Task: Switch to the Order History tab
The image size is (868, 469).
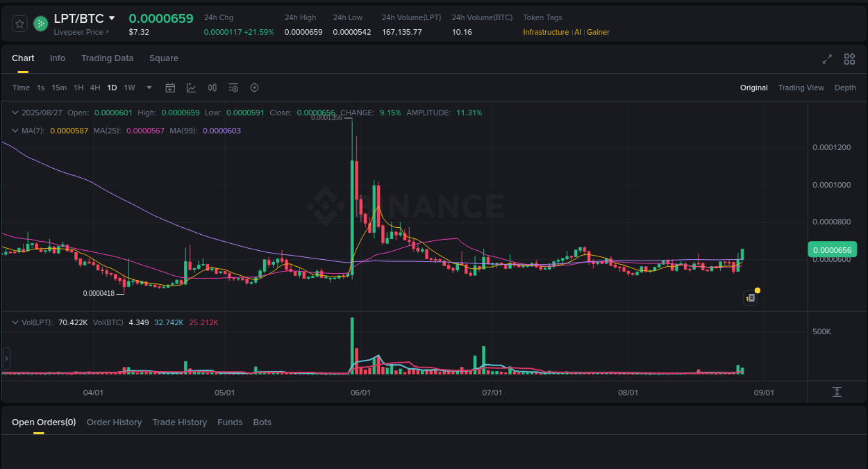Action: [x=114, y=422]
